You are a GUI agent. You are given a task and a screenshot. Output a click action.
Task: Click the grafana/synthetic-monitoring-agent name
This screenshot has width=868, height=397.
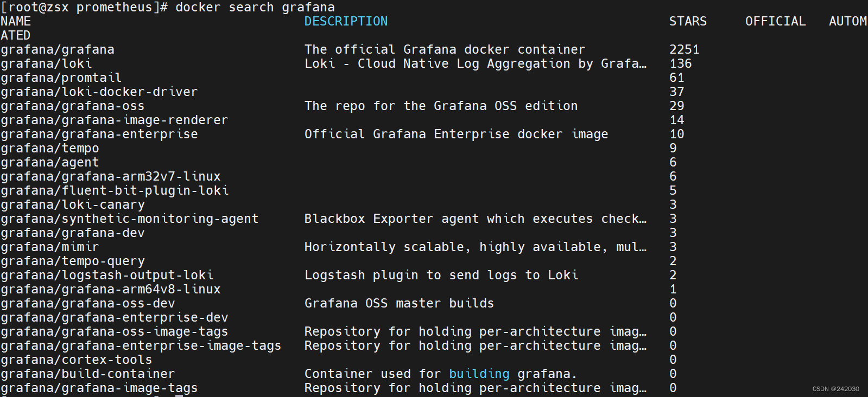click(x=130, y=219)
